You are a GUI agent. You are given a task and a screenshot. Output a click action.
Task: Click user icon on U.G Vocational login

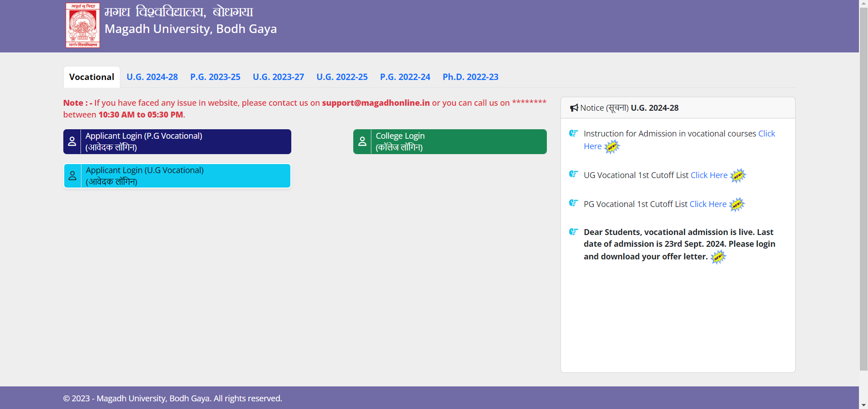coord(72,176)
